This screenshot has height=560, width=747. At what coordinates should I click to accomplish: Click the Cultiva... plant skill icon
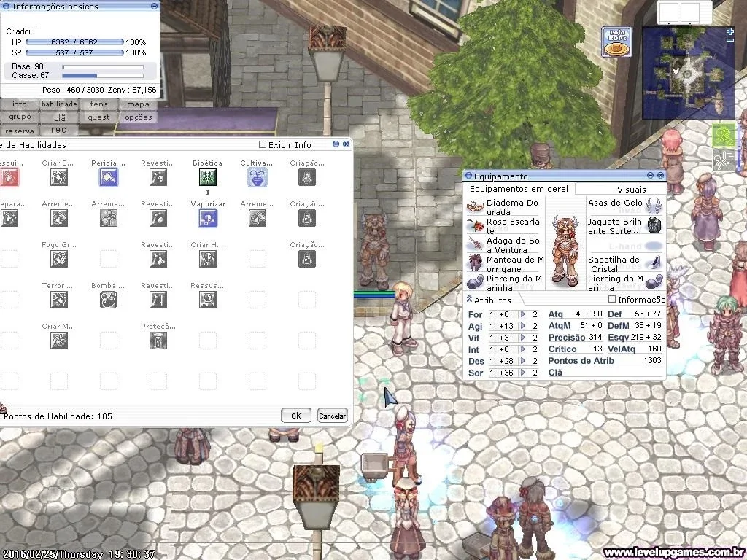pyautogui.click(x=258, y=178)
